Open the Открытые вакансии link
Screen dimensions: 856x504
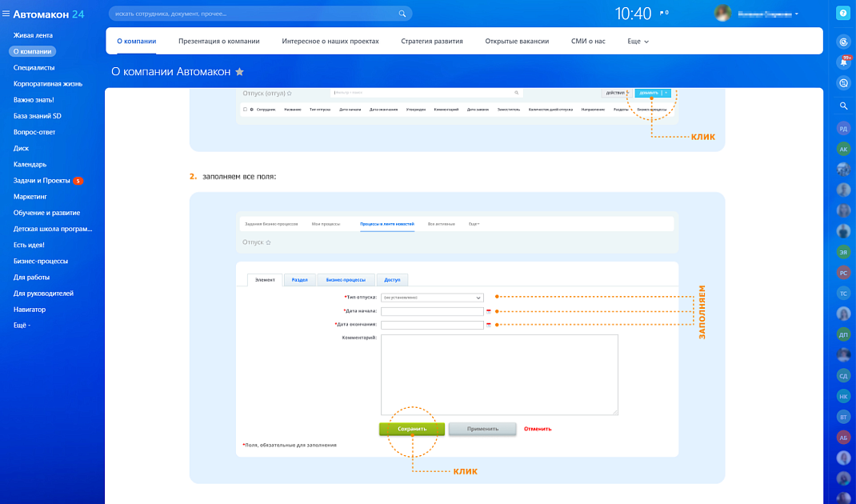(517, 41)
